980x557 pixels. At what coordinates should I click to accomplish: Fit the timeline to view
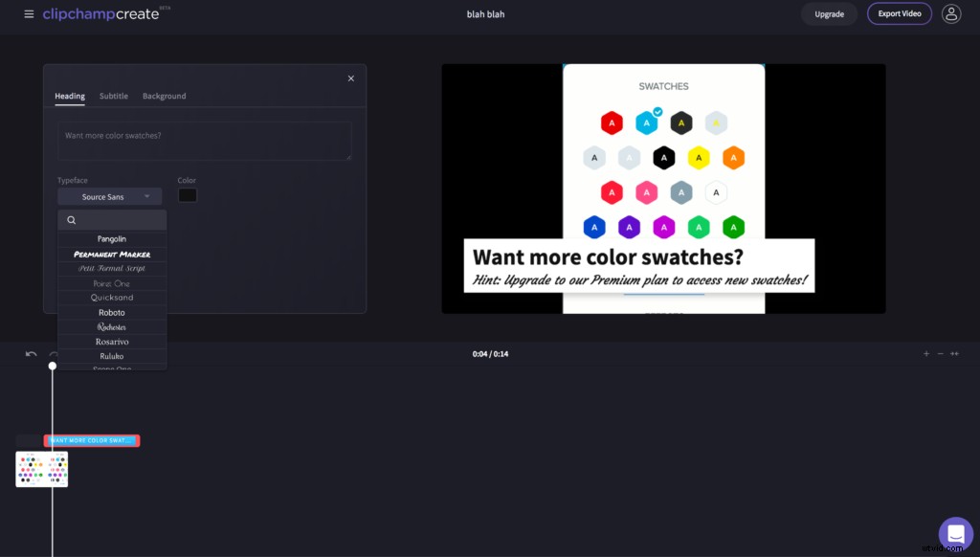coord(954,353)
